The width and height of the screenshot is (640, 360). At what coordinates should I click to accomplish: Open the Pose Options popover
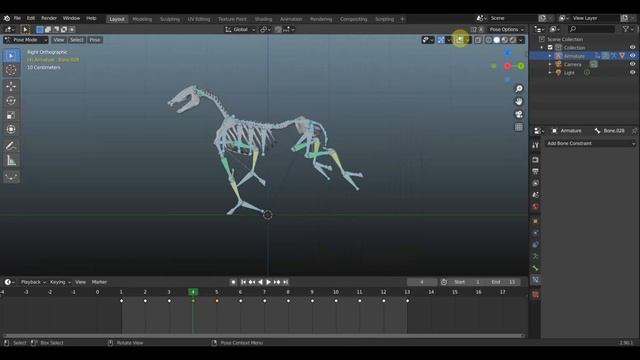click(507, 29)
